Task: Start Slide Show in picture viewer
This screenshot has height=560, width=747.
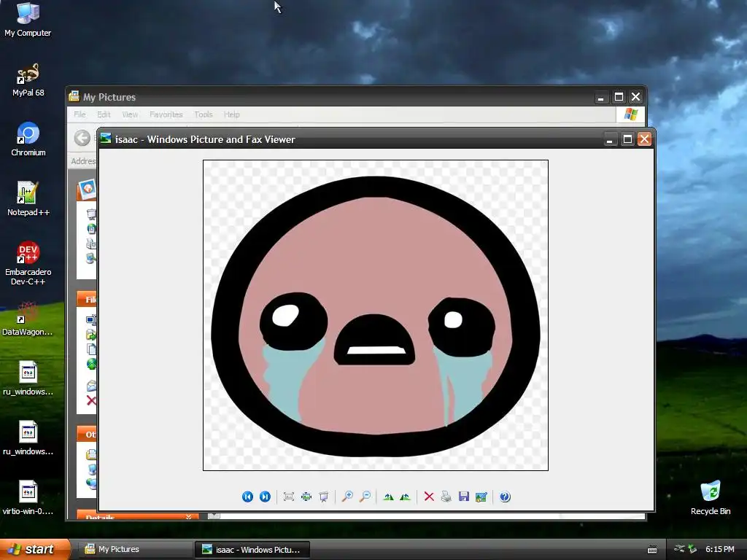Action: point(324,497)
